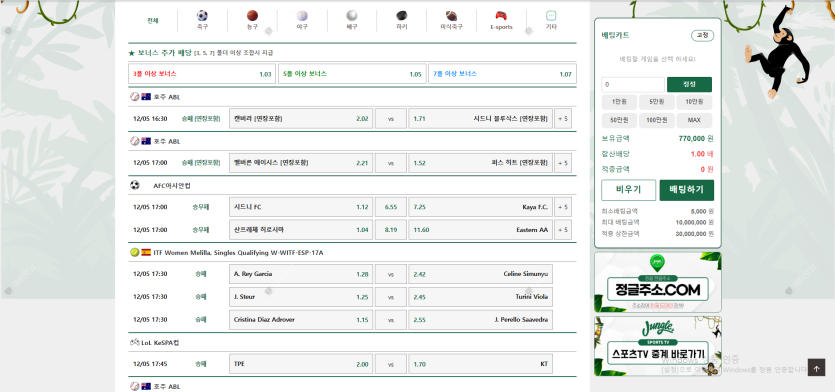Pick 산프레체 히로시마 at odds 1.04
Viewport: 835px width, 392px height.
coord(301,230)
